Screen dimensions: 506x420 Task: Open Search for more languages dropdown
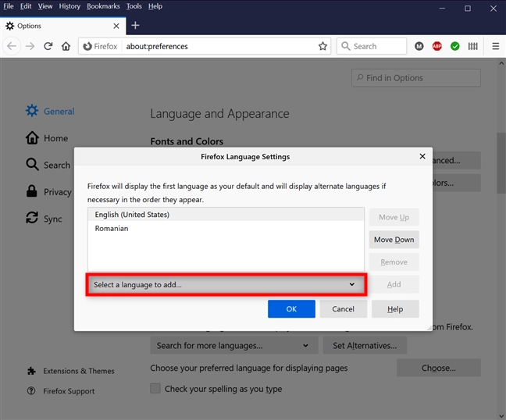(234, 346)
